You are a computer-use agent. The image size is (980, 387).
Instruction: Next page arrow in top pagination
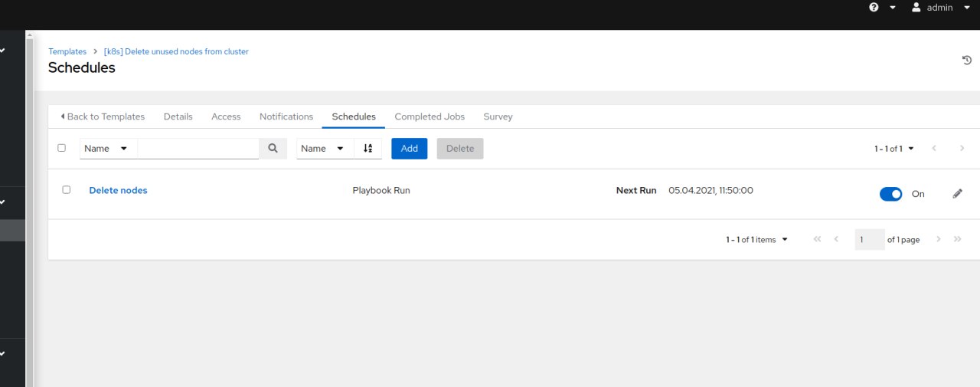tap(962, 149)
